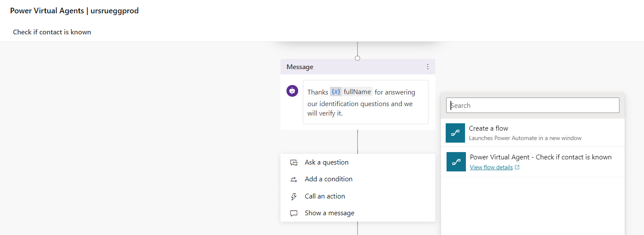Click the Check if contact is known flow icon
The height and width of the screenshot is (235, 644).
456,162
